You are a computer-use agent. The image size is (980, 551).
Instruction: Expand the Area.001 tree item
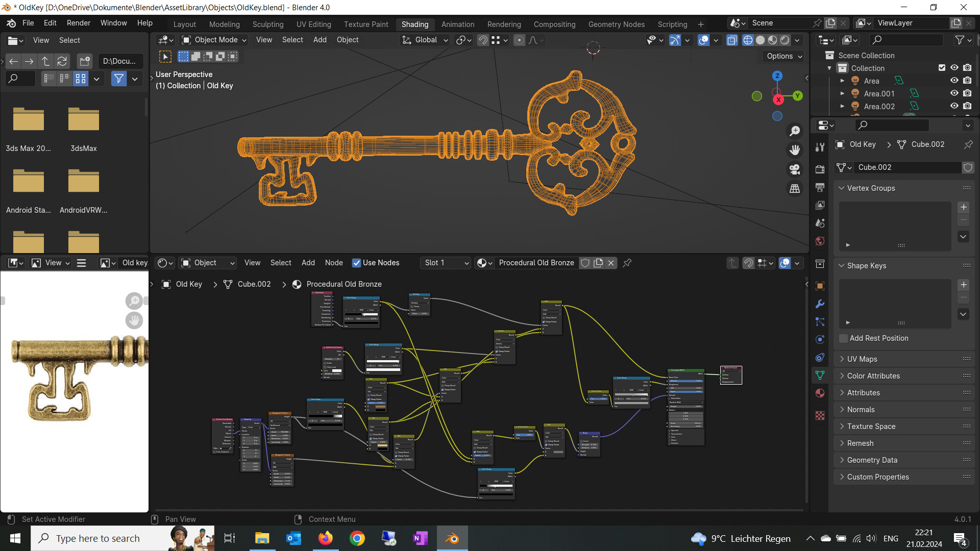point(842,93)
